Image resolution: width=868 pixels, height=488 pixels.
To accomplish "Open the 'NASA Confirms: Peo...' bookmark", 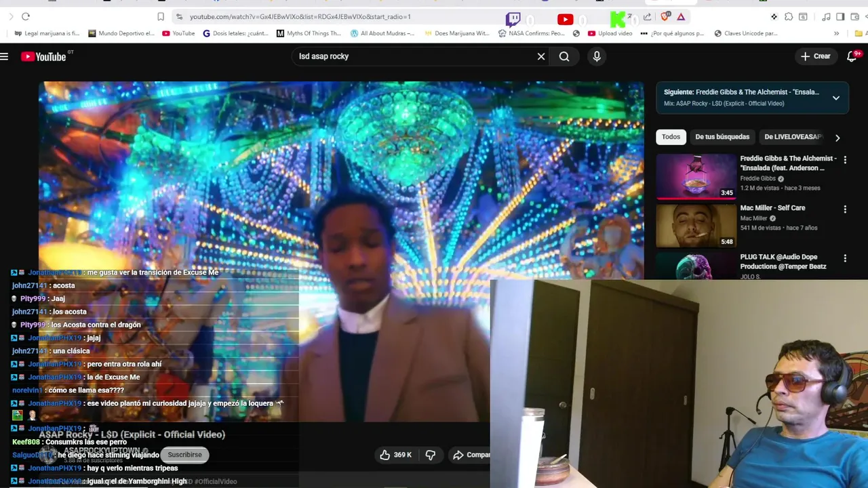I will pos(531,33).
